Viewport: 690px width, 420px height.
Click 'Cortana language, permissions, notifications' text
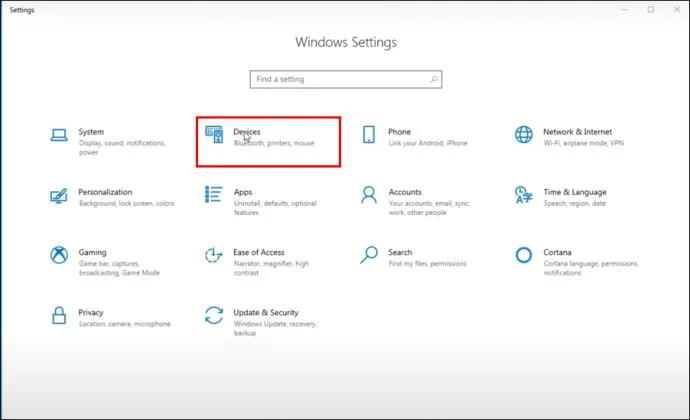(x=591, y=268)
